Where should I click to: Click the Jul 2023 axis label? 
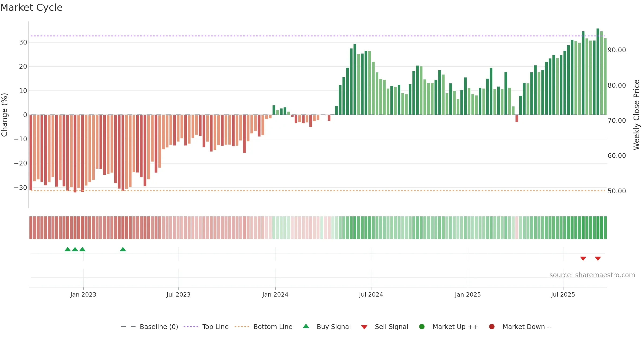(178, 295)
